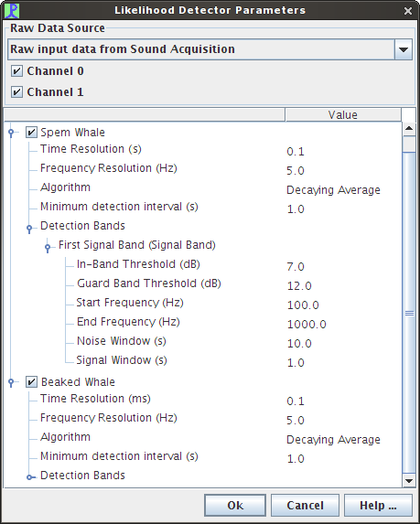
Task: Collapse the Spem Whale tree node
Action: pos(11,133)
